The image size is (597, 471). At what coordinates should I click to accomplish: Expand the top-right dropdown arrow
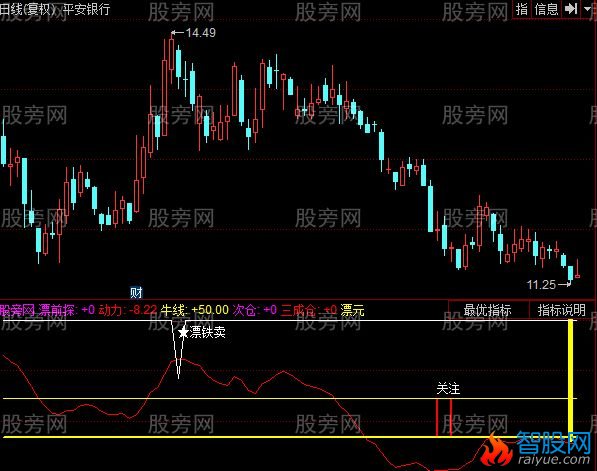point(587,8)
